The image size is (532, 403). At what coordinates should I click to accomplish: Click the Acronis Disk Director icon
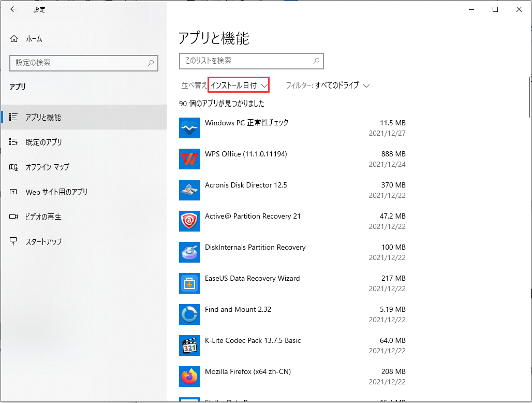(x=189, y=190)
